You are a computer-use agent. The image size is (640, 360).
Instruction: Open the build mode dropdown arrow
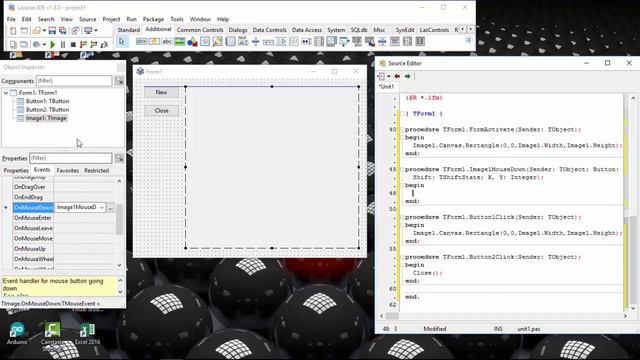click(x=44, y=44)
